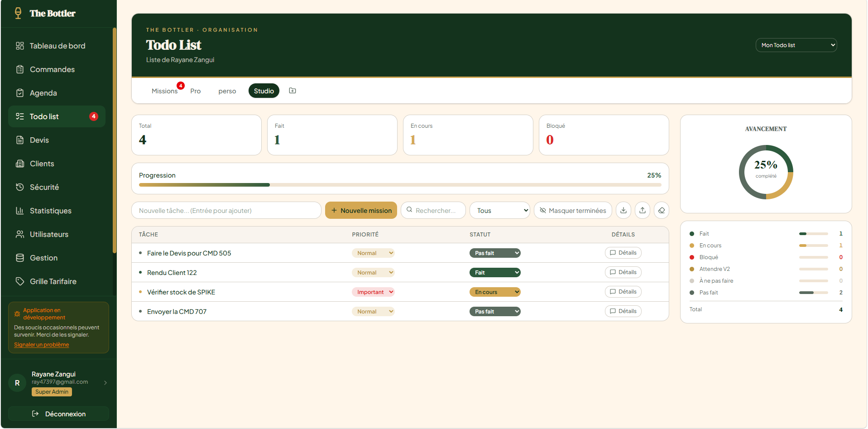Open status dropdown for Envoyer la CMD 707
Image resolution: width=868 pixels, height=429 pixels.
495,312
